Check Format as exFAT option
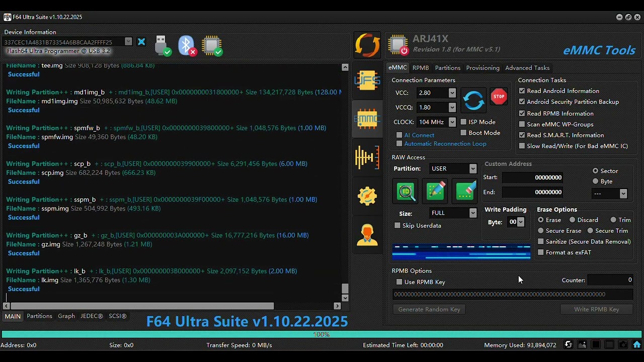 (x=540, y=252)
